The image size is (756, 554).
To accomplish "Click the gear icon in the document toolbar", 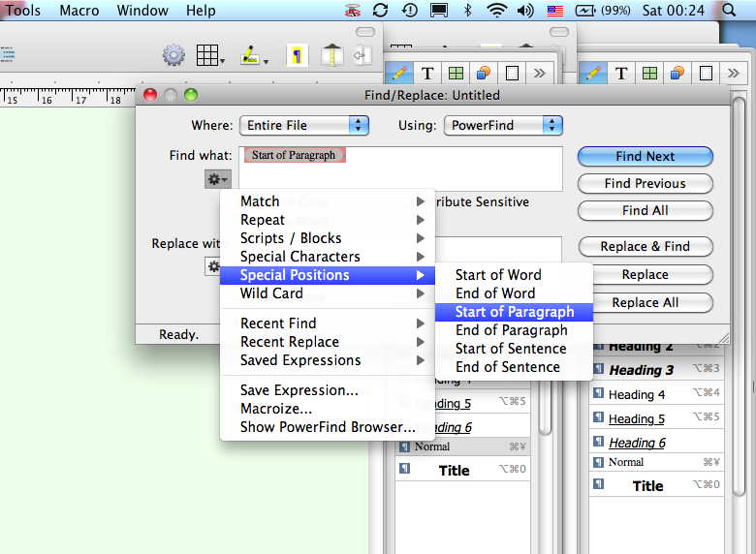I will click(173, 55).
